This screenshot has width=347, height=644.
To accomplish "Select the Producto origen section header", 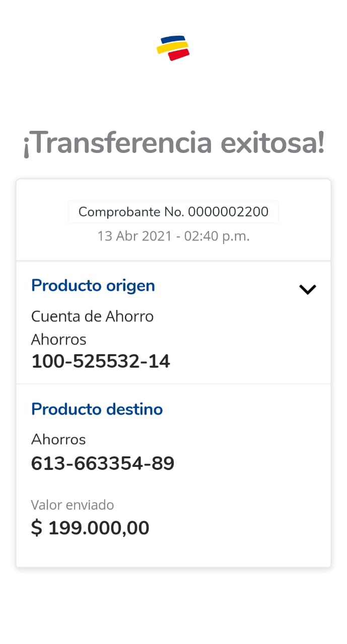I will 93,286.
